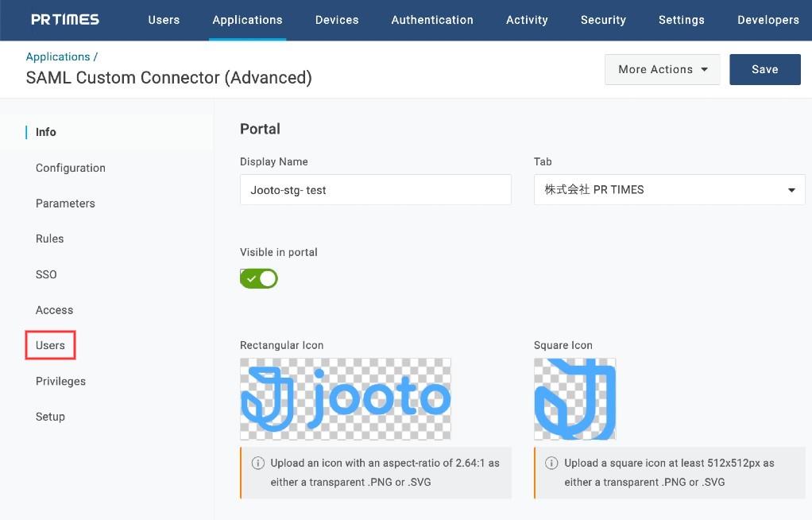Click the Save button
The width and height of the screenshot is (812, 520).
point(764,69)
